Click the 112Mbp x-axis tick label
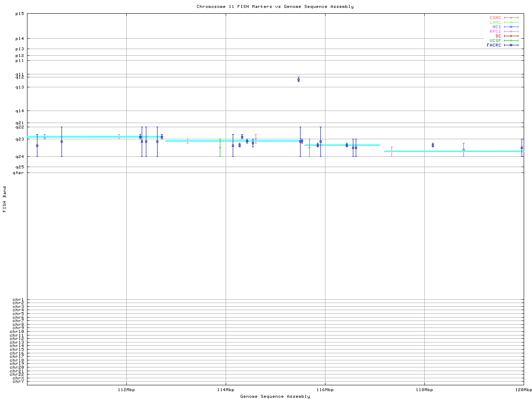 126,390
